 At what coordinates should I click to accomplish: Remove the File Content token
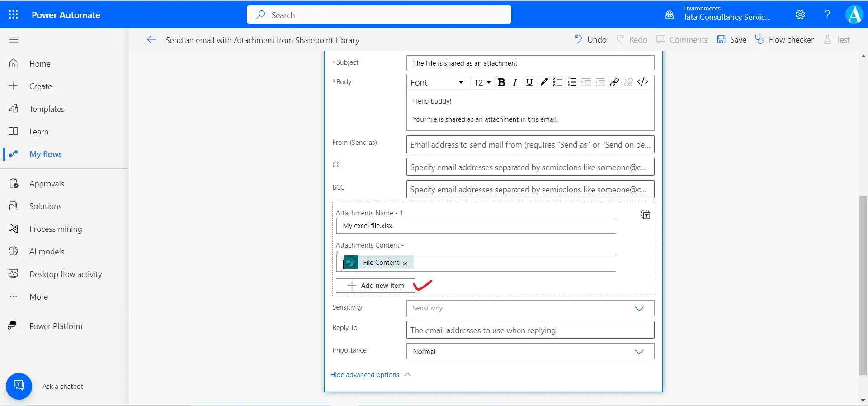pos(405,263)
